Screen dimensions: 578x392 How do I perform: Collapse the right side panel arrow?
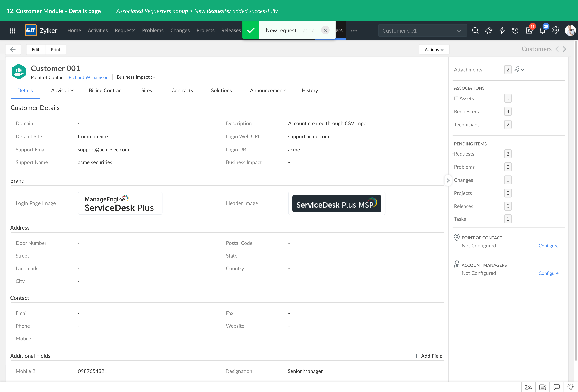[448, 180]
